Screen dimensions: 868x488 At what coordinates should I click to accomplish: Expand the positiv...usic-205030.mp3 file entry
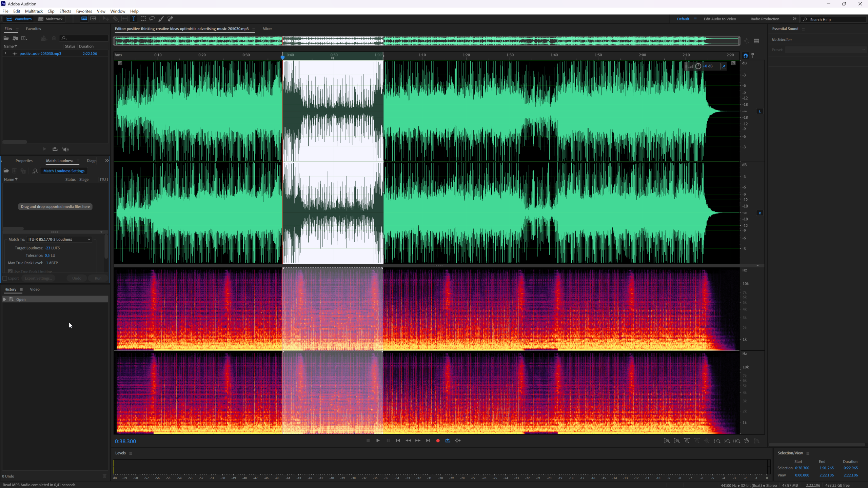click(x=5, y=54)
